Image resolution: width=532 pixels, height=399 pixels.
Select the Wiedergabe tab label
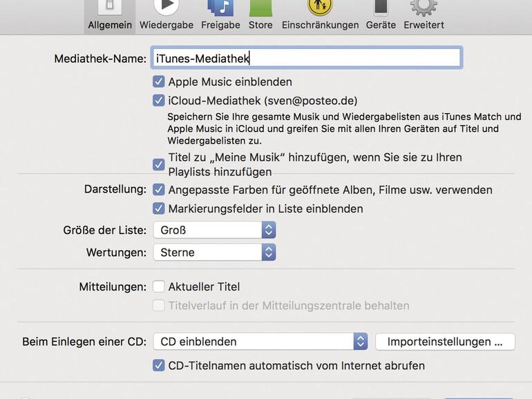pyautogui.click(x=167, y=25)
